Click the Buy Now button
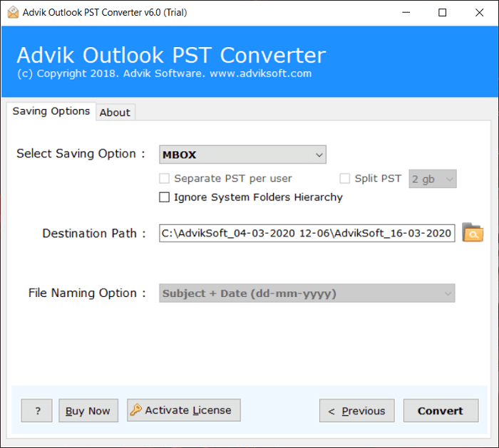This screenshot has width=499, height=448. point(88,411)
